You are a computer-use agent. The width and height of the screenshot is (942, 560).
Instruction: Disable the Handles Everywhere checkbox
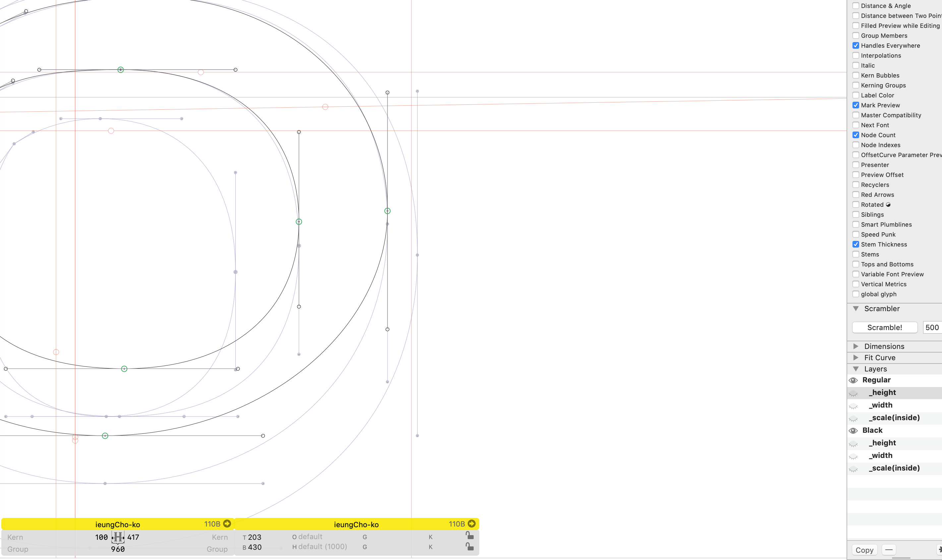(x=855, y=46)
